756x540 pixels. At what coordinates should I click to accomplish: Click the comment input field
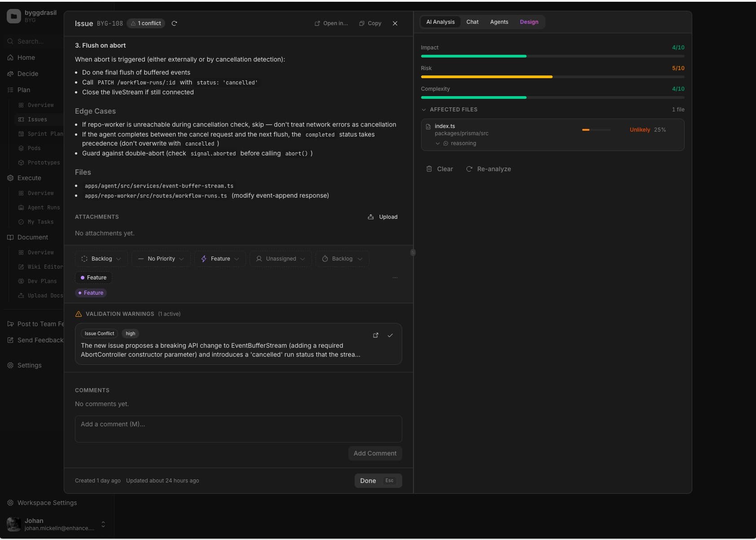[238, 429]
